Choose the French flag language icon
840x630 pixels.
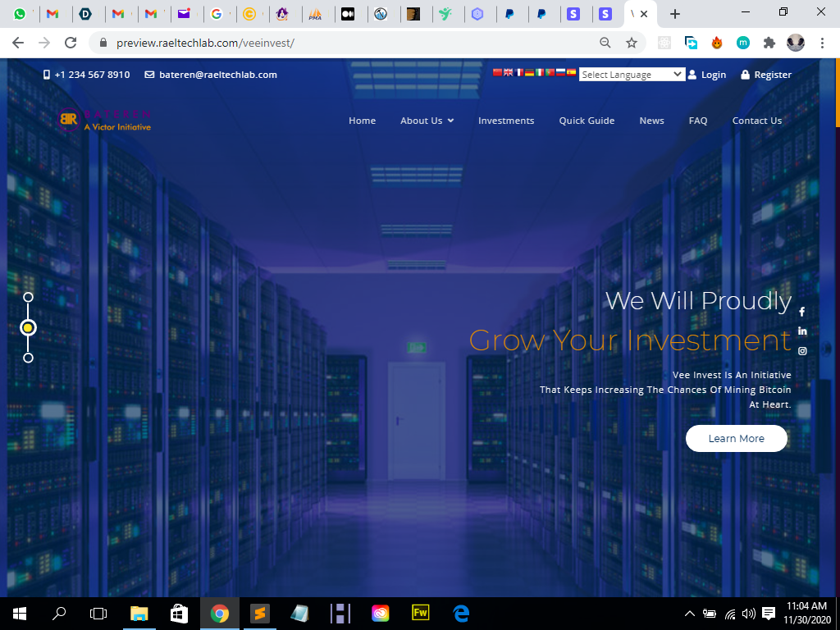tap(518, 72)
